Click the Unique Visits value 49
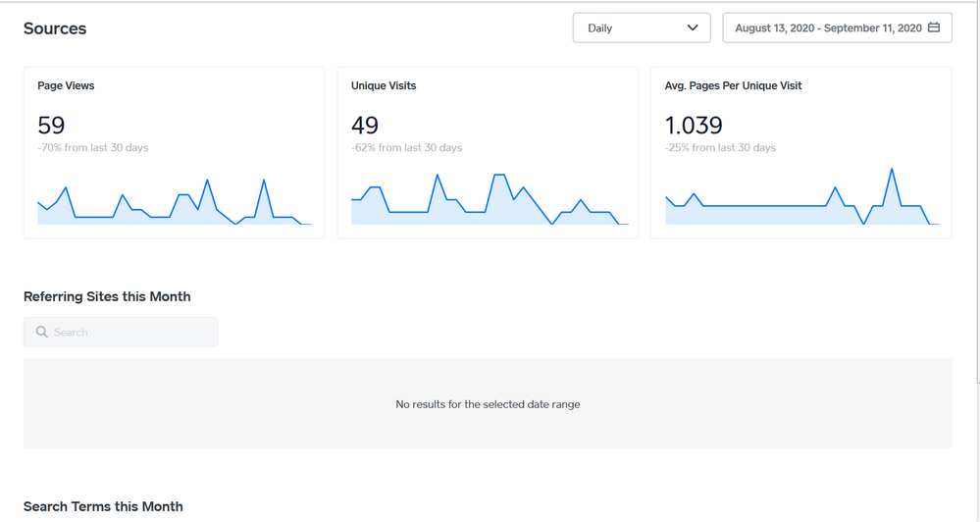 tap(365, 126)
